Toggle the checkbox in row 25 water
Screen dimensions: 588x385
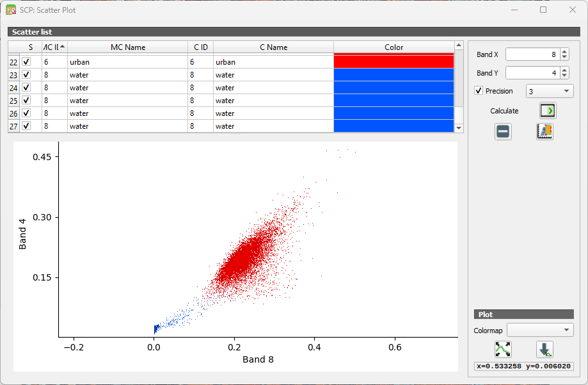(x=26, y=101)
